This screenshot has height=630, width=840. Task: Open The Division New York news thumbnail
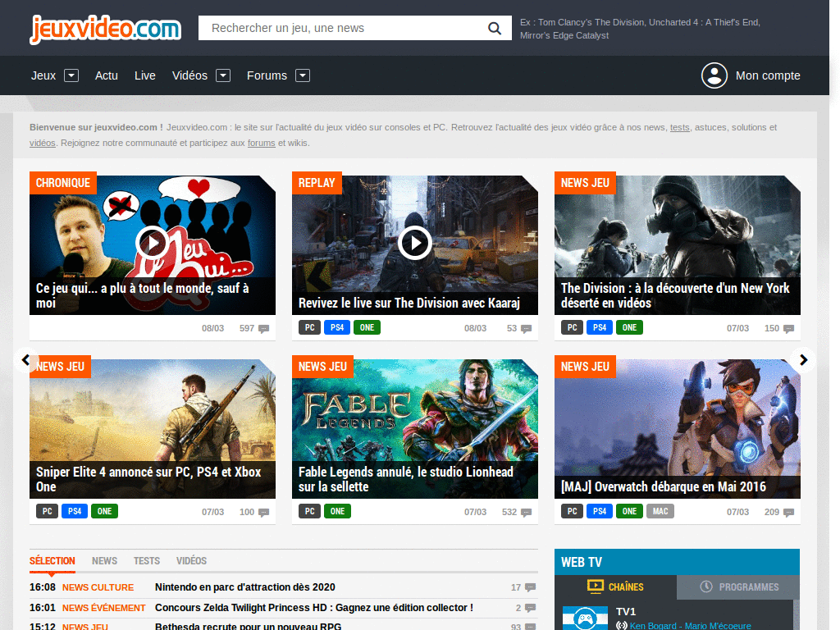coord(677,244)
